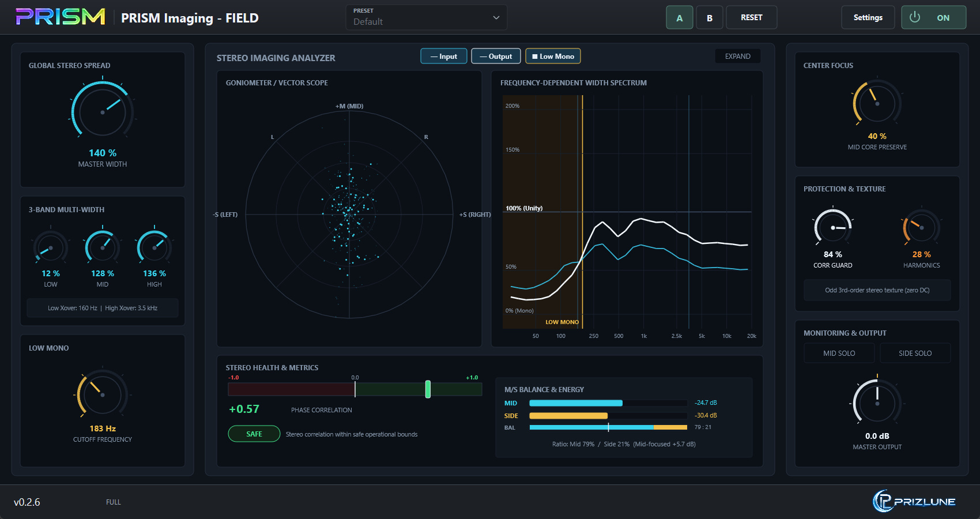Click the Low Mono cutoff frequency knob
Image resolution: width=980 pixels, height=519 pixels.
[x=103, y=394]
